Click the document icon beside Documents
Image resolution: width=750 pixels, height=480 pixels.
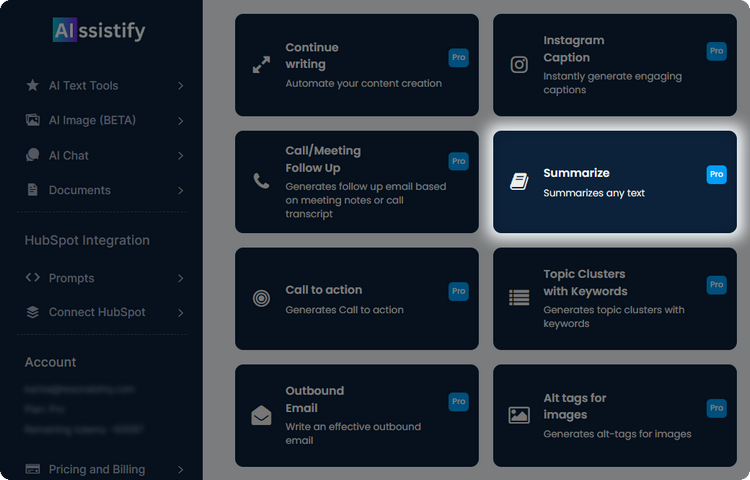pos(33,190)
